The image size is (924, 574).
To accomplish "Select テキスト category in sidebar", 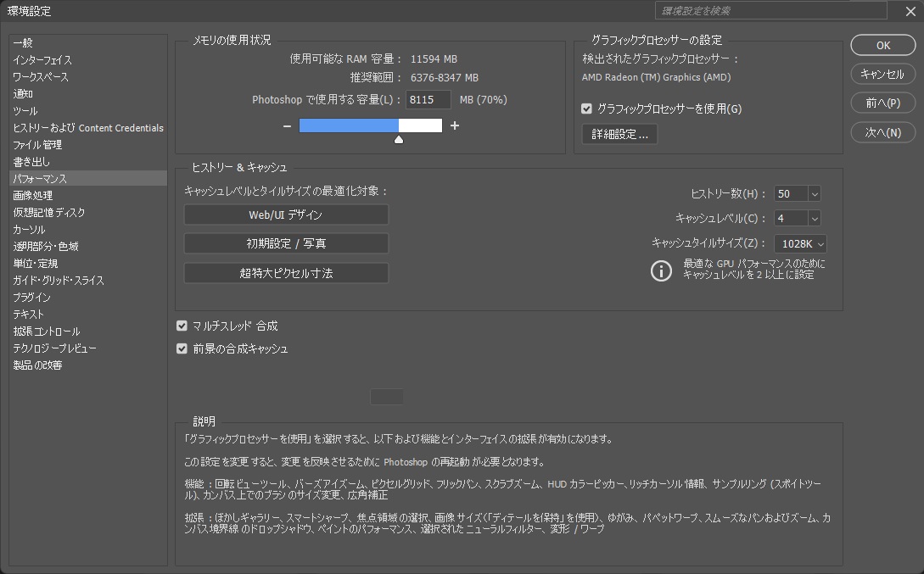I will (x=87, y=315).
